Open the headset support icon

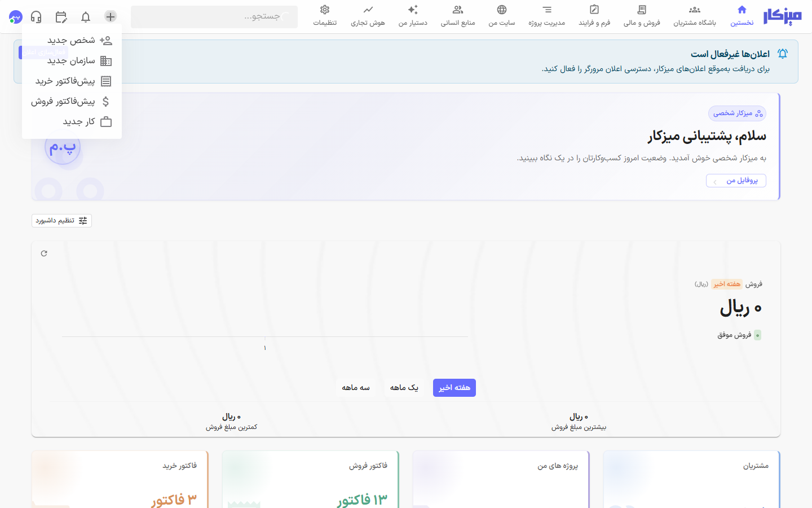coord(36,17)
